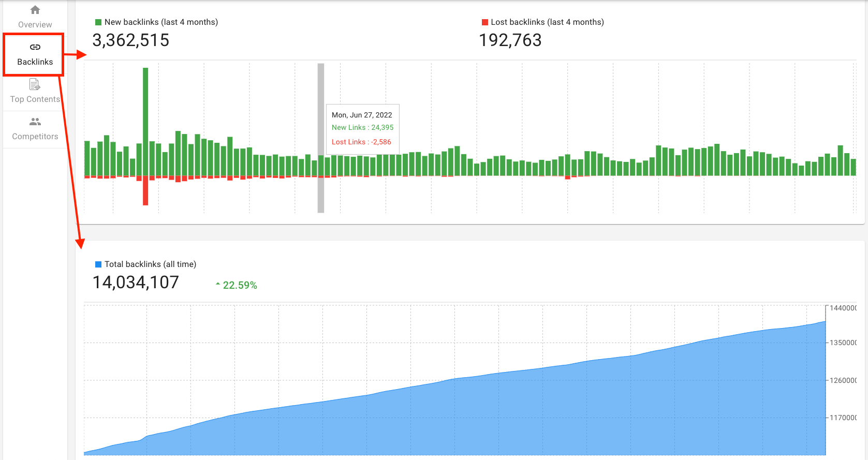Click the Mon, Jun 27, 2022 tooltip date
This screenshot has width=868, height=460.
click(362, 115)
